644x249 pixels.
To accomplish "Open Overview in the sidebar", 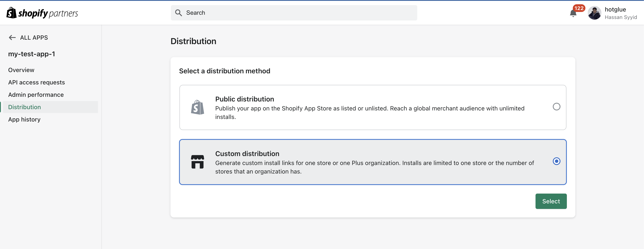I will click(21, 70).
